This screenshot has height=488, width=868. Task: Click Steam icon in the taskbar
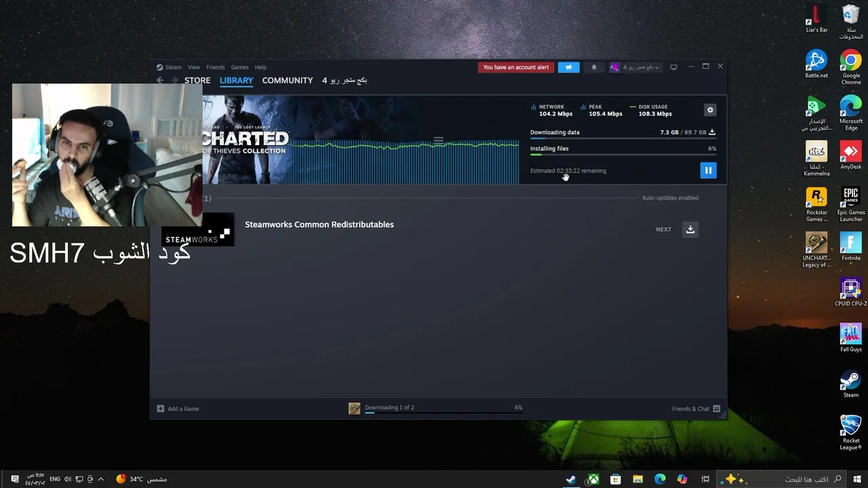pyautogui.click(x=571, y=479)
